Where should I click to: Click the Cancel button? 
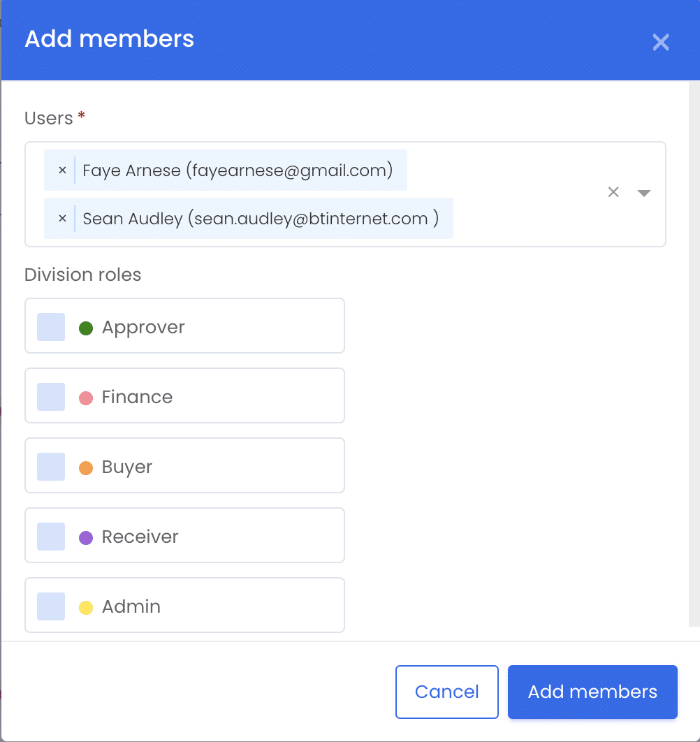[x=447, y=692]
